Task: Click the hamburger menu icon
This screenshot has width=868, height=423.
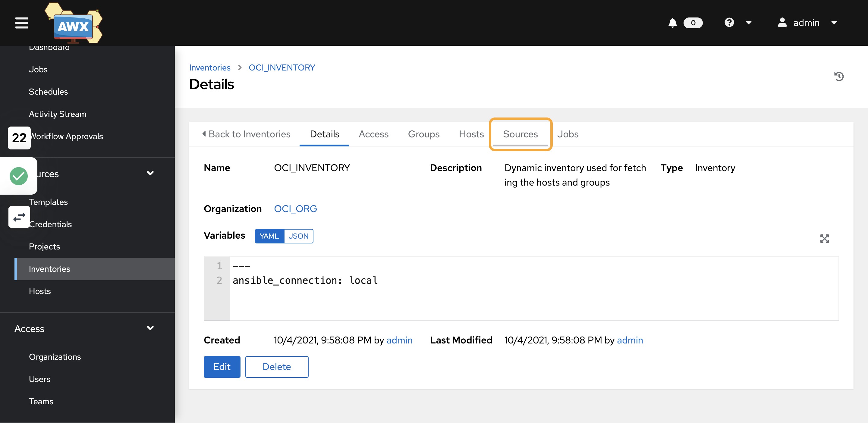Action: [x=22, y=23]
